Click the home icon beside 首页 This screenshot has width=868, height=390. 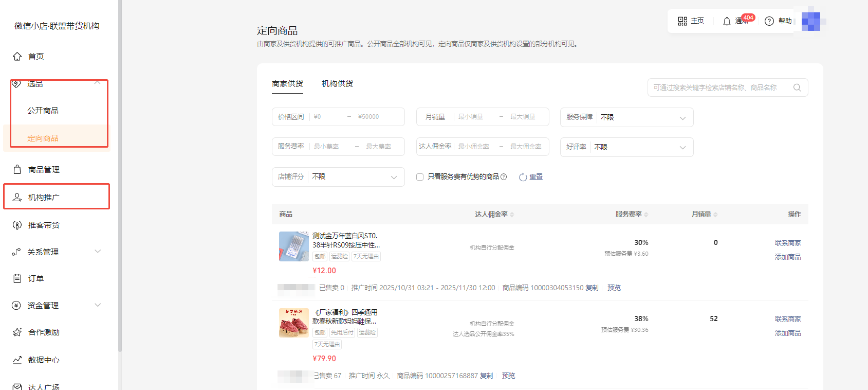pos(17,57)
